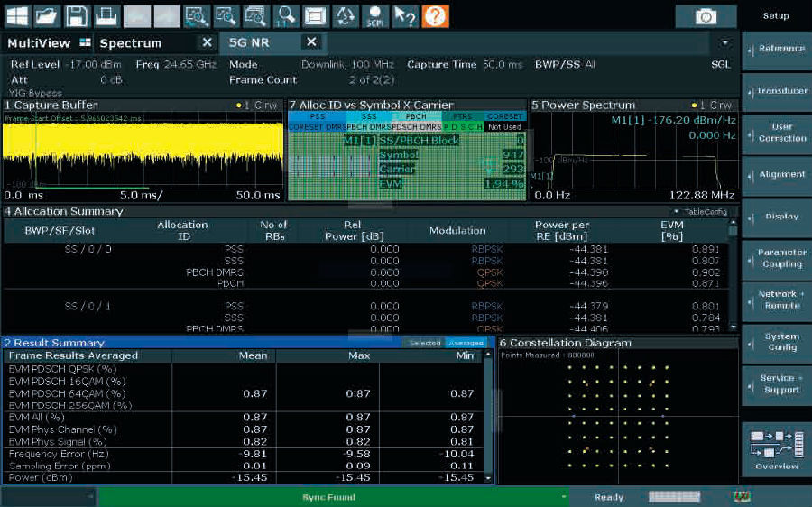Select the magnifier zoom tool icon
The image size is (812, 507).
285,16
